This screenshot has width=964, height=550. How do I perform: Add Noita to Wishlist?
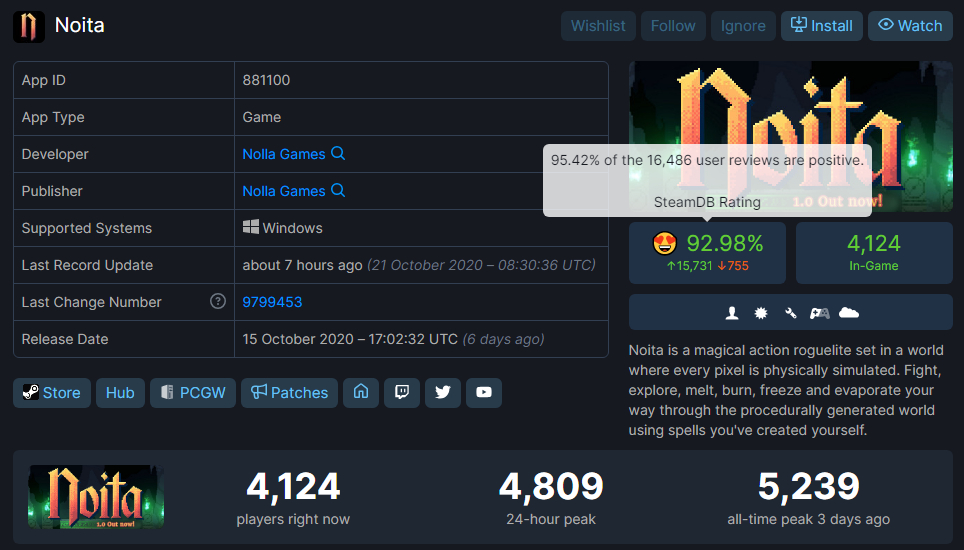click(x=598, y=26)
